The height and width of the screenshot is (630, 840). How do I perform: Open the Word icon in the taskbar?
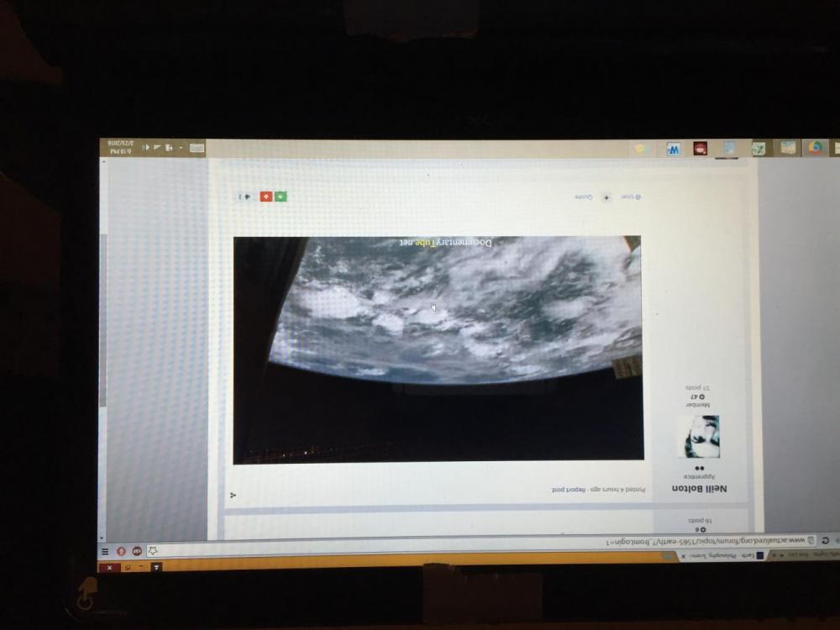pyautogui.click(x=673, y=149)
